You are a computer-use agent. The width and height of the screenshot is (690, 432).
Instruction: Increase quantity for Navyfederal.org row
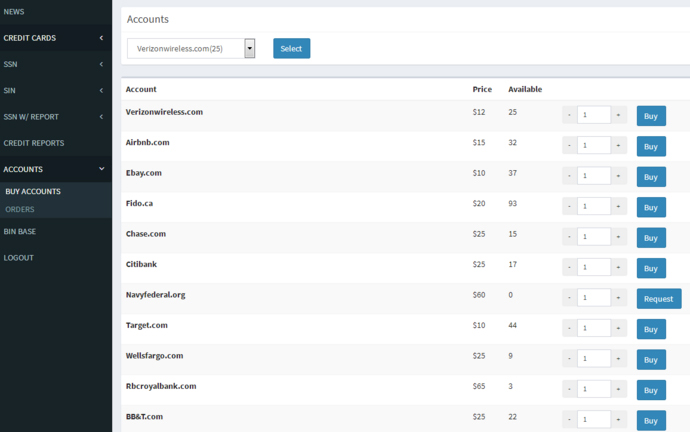point(618,297)
